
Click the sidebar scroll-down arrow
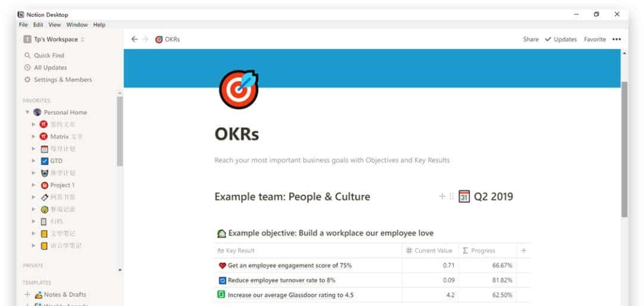click(120, 270)
